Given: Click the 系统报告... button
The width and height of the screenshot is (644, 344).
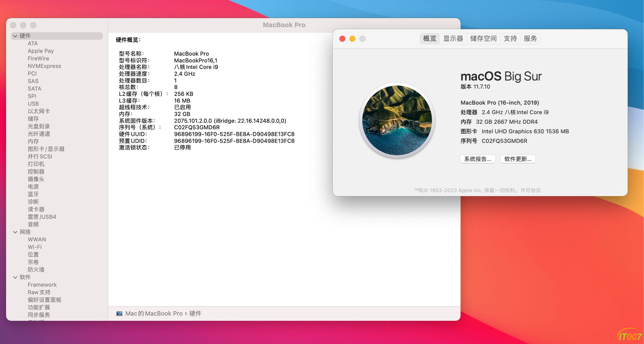Looking at the screenshot, I should click(477, 159).
